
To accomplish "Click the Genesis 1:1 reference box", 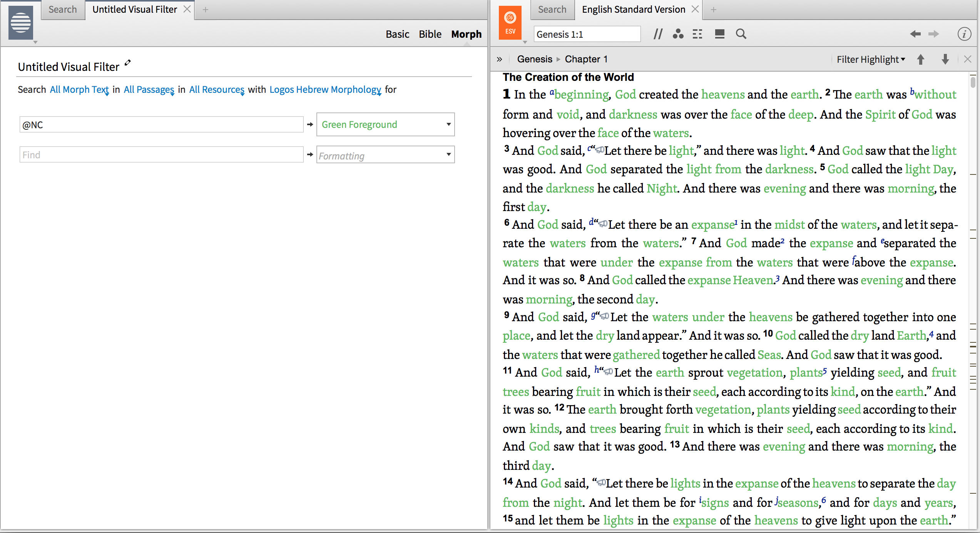I will click(x=587, y=34).
